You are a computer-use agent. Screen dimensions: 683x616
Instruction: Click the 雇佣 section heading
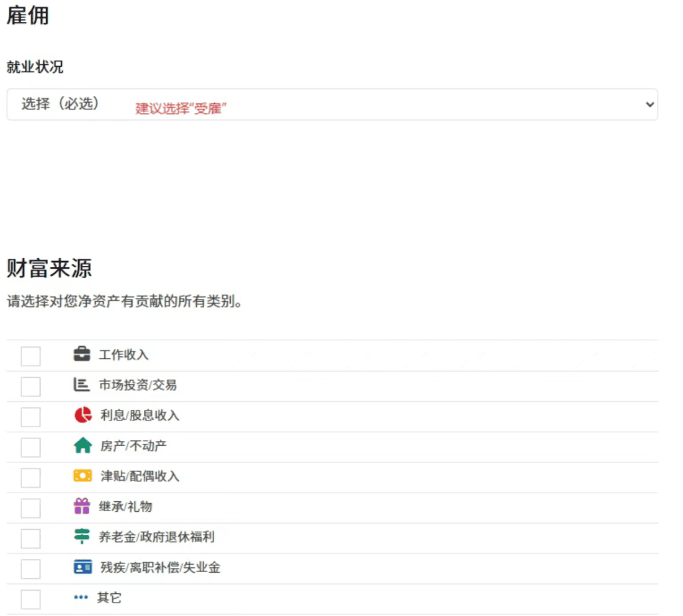(28, 15)
